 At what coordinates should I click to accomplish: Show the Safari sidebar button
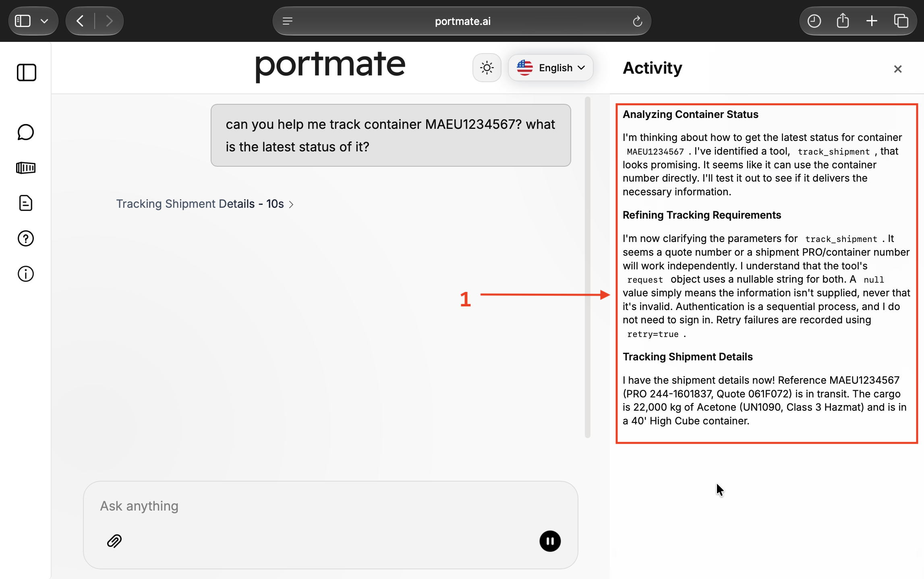[x=23, y=21]
